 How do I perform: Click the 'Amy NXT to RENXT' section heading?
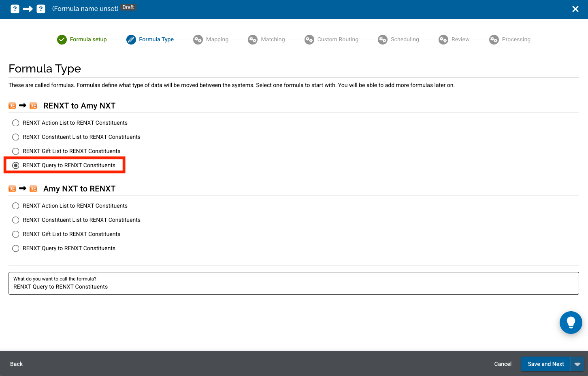pos(79,189)
